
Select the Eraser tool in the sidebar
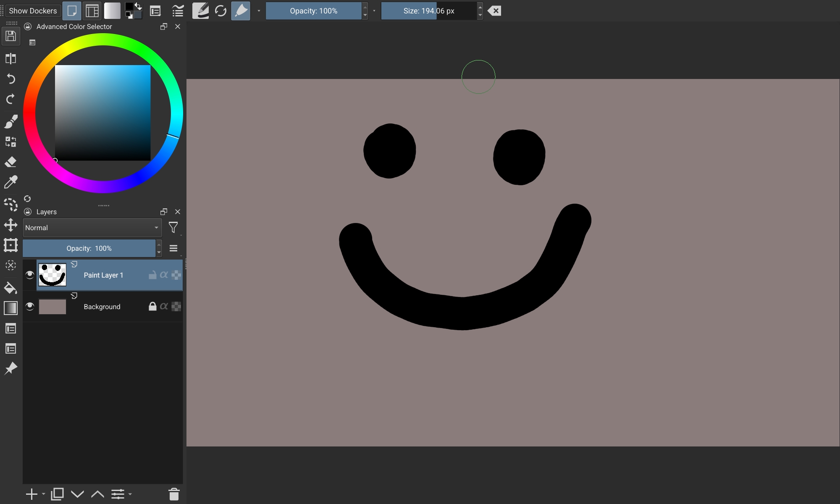point(11,162)
